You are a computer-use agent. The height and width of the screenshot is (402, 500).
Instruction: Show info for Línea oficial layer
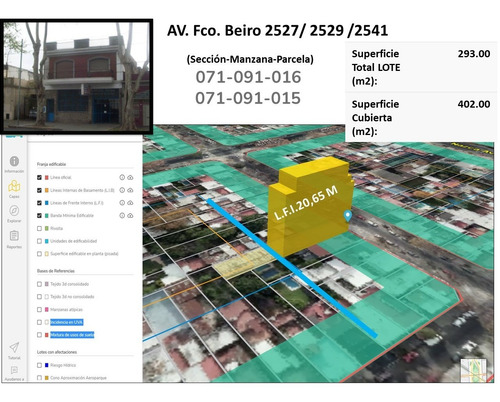122,177
